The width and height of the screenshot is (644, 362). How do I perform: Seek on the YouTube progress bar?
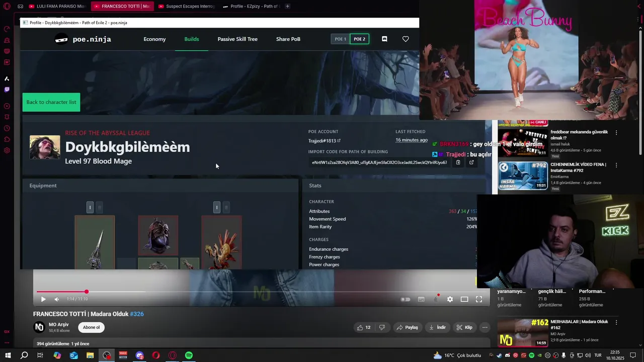tap(261, 292)
